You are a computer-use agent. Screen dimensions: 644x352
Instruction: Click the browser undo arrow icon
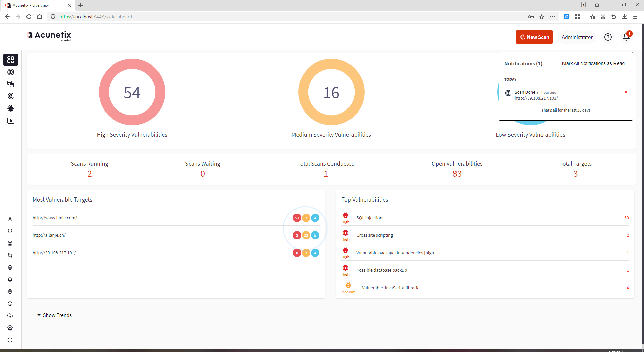614,17
